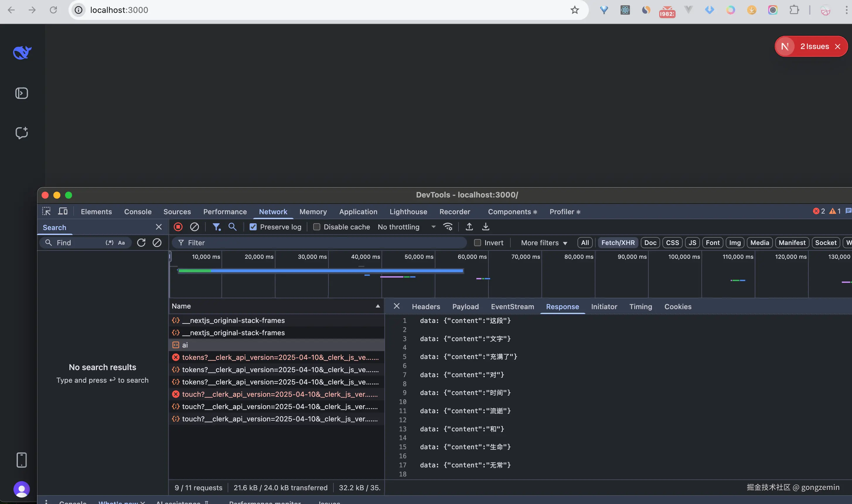
Task: Check the Invert filter checkbox
Action: [x=478, y=243]
